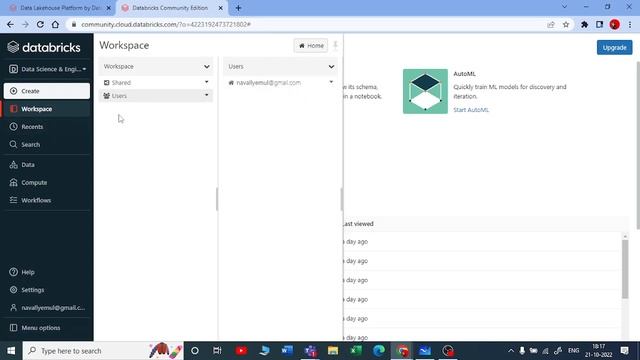
Task: Click the AutoML illustration thumbnail
Action: [x=425, y=91]
